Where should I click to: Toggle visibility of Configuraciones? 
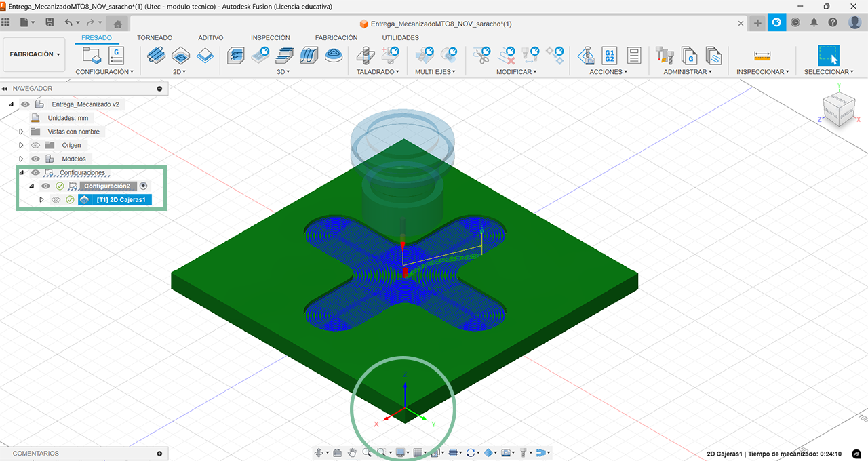tap(35, 172)
